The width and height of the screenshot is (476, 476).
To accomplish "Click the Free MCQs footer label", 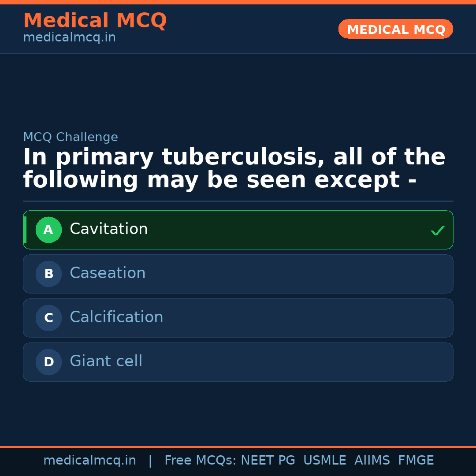I will (200, 461).
